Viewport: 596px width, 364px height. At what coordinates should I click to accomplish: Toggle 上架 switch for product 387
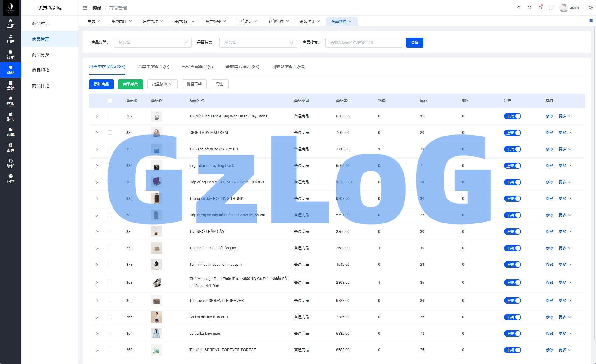[x=512, y=116]
